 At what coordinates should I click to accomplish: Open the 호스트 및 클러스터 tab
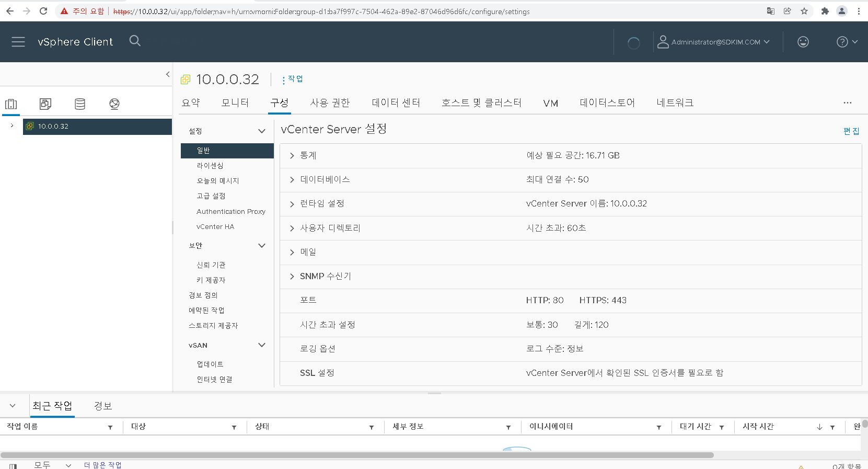click(481, 102)
